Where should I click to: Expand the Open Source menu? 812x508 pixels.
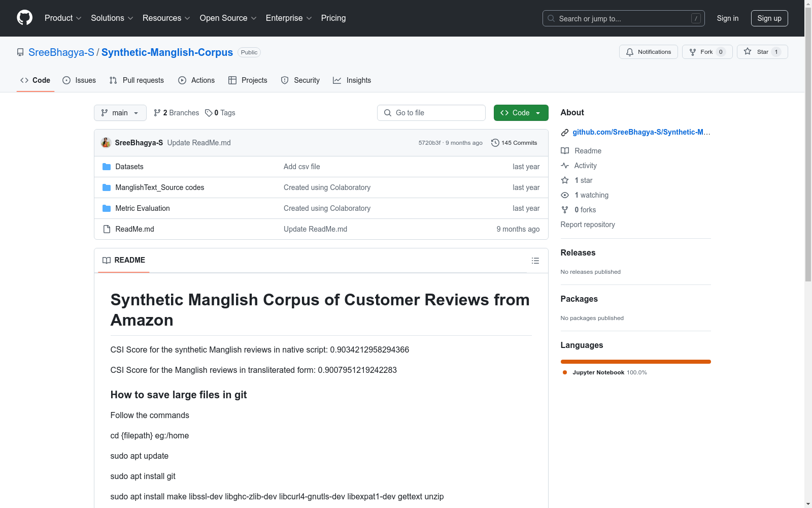(x=228, y=18)
